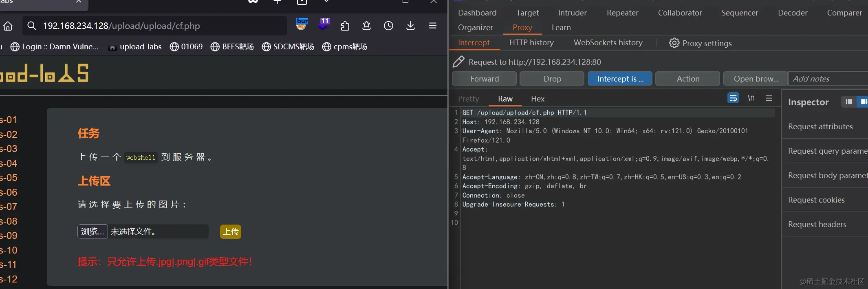Open Firefox history clock icon
The height and width of the screenshot is (289, 868).
tap(388, 26)
